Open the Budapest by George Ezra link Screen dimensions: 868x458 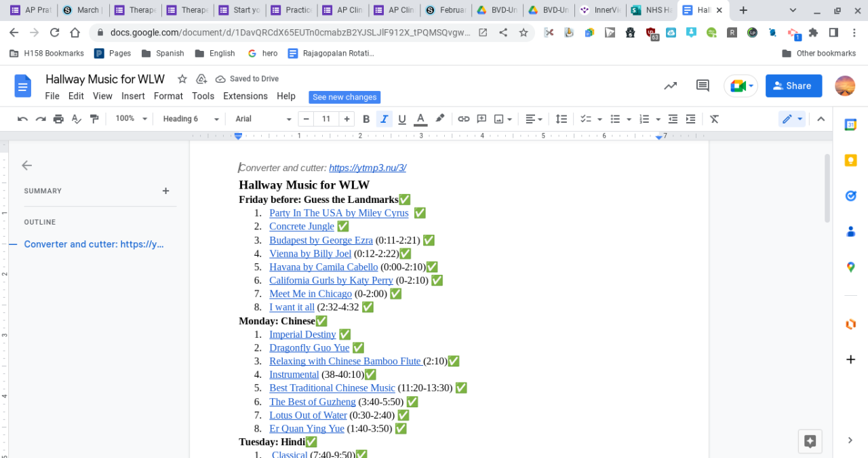321,240
